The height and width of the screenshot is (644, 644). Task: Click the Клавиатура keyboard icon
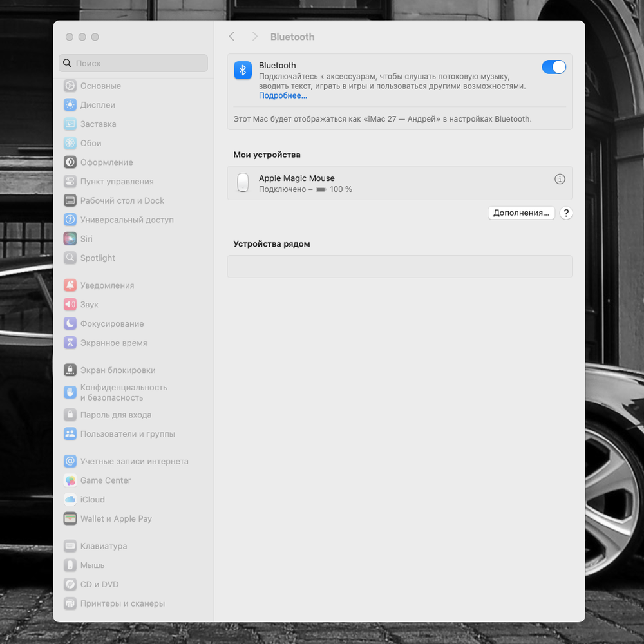click(x=70, y=546)
